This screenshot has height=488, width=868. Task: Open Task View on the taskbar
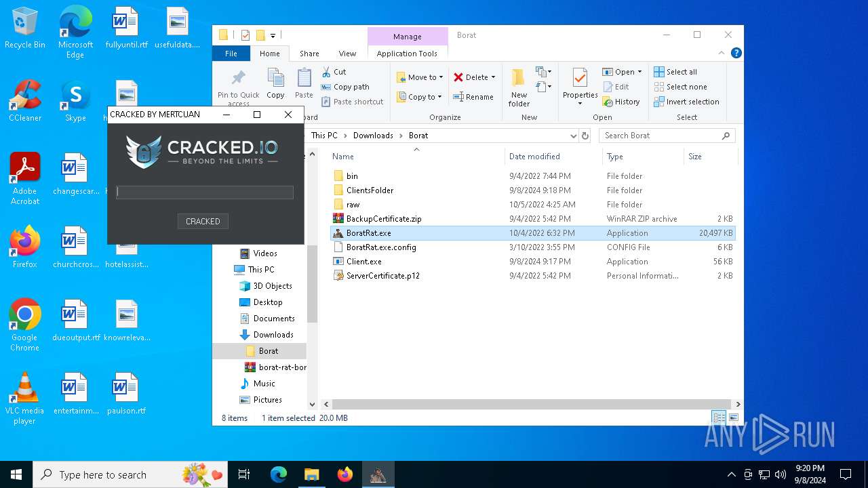(244, 474)
